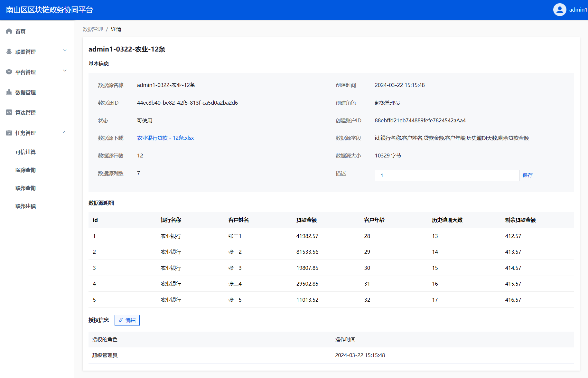The width and height of the screenshot is (588, 378).
Task: Select the 可信计算 submenu item
Action: pos(25,152)
